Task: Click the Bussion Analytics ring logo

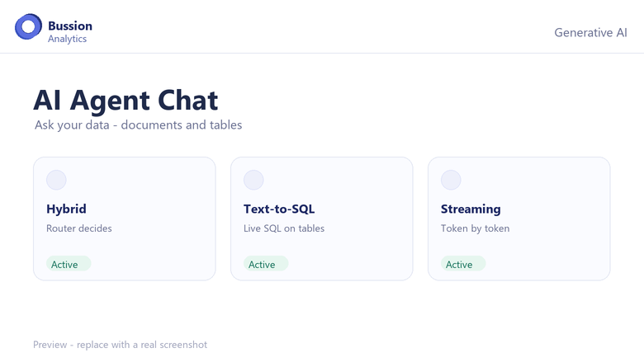Action: coord(28,26)
